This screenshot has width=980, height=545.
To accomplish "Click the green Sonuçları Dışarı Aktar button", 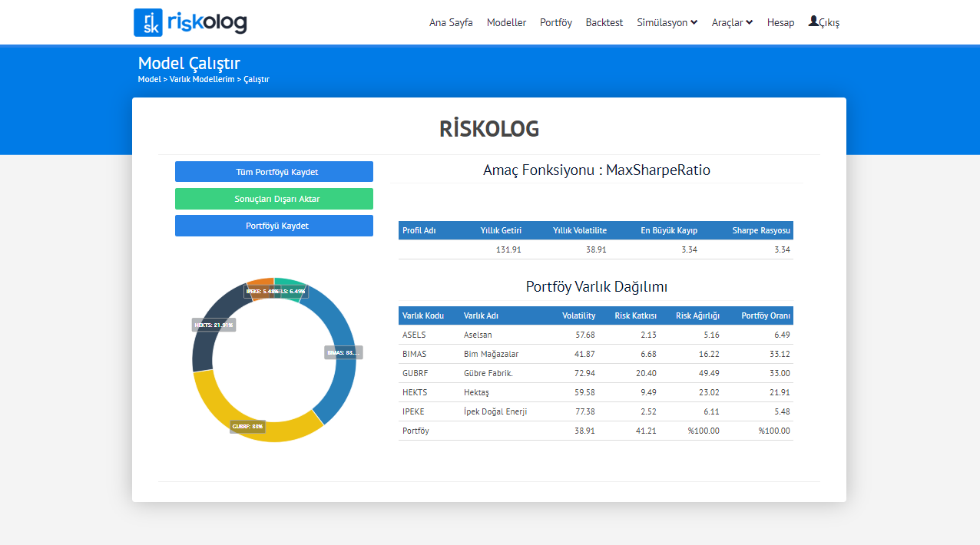I will point(274,199).
